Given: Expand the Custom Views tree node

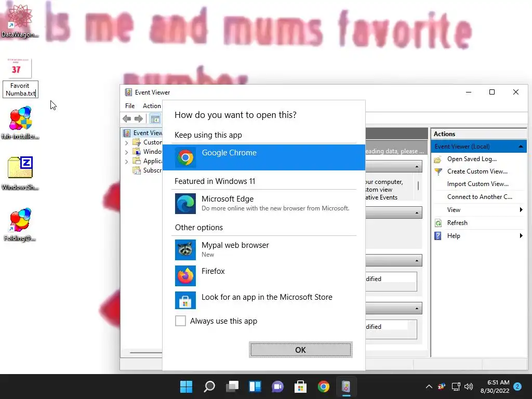Looking at the screenshot, I should click(127, 142).
